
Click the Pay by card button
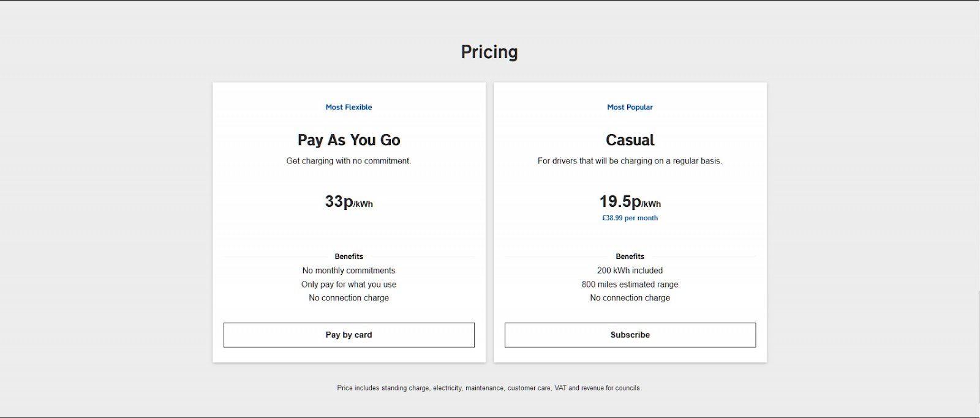(x=349, y=335)
